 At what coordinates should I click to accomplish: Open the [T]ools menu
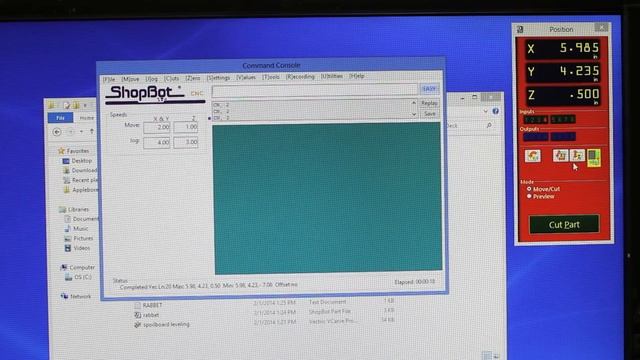click(x=271, y=77)
